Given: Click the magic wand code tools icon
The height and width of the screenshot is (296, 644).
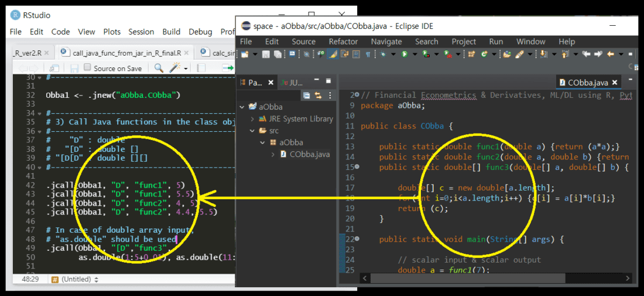Looking at the screenshot, I should tap(174, 68).
